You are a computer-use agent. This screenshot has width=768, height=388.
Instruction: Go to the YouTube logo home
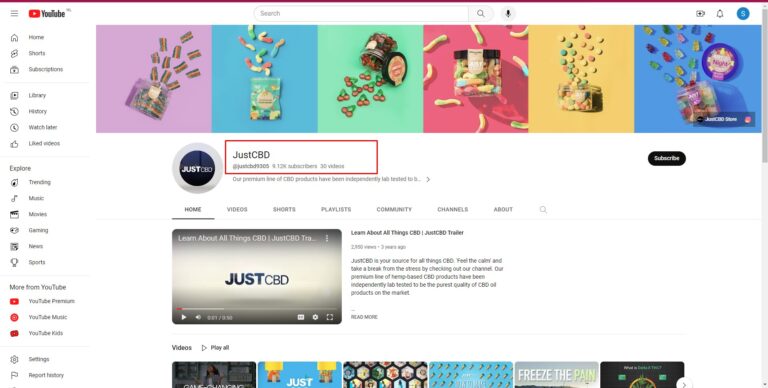tap(47, 14)
